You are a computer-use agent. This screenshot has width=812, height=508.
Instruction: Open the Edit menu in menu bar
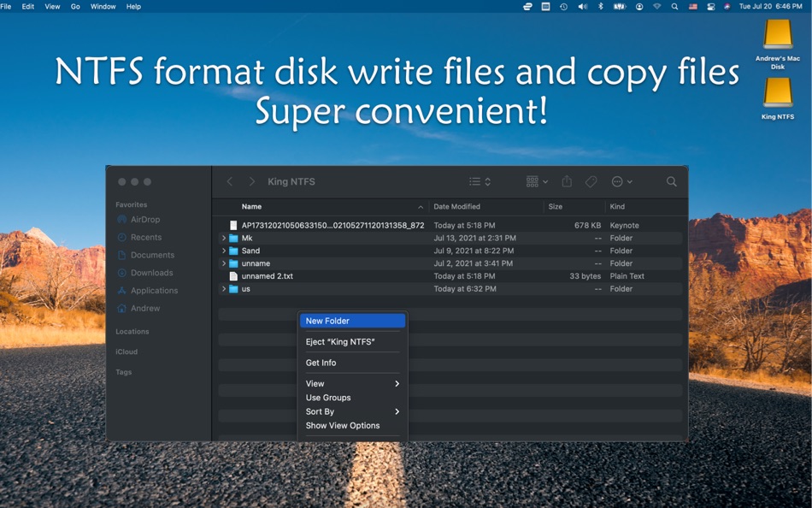point(28,7)
